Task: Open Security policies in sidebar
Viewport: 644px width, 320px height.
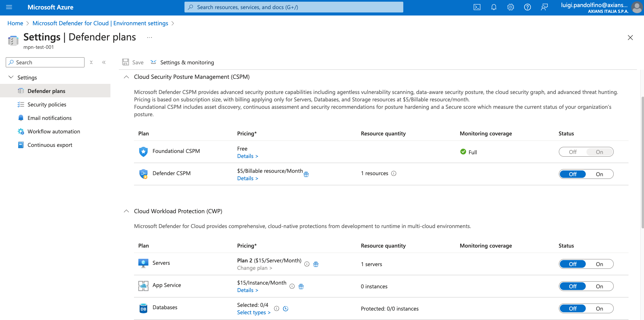Action: tap(47, 104)
